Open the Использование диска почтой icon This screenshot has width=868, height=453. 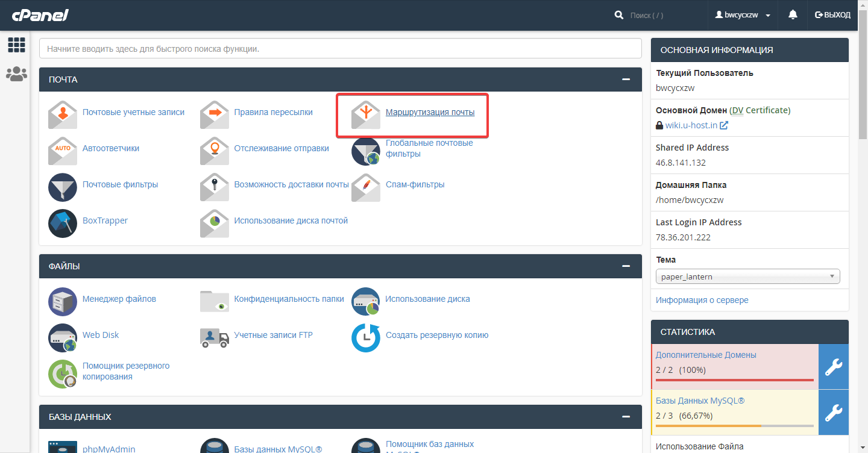215,223
